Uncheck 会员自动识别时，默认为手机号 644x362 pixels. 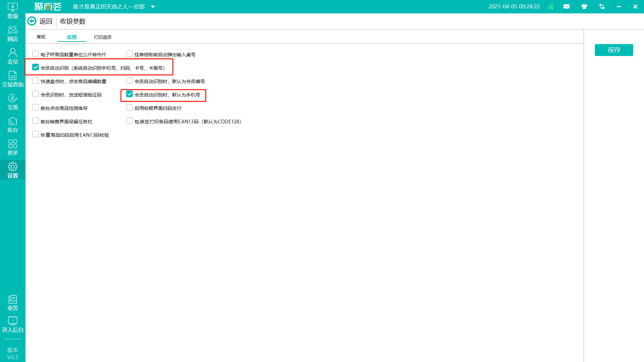pos(129,94)
